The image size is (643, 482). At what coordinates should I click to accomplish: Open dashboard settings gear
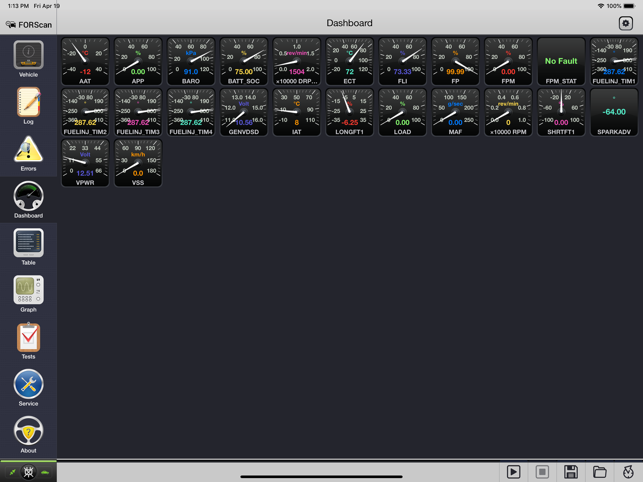click(x=625, y=23)
